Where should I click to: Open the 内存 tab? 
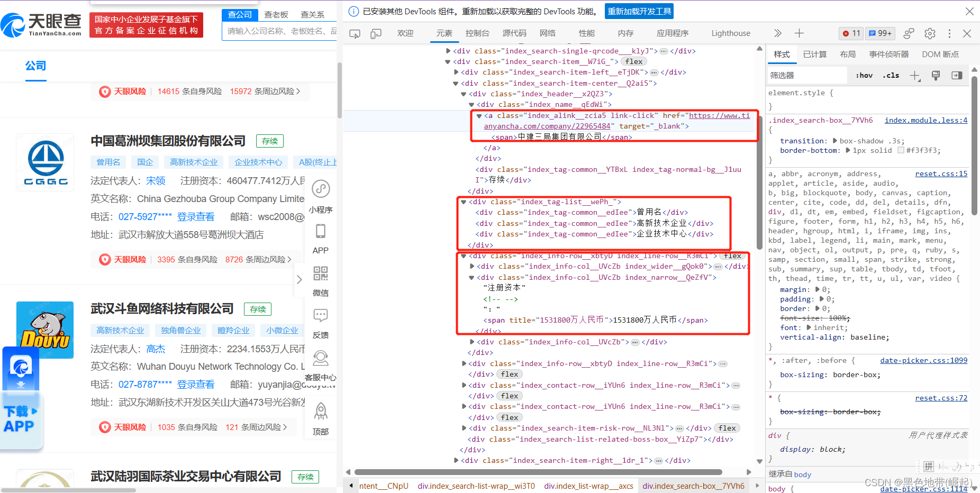pos(625,33)
